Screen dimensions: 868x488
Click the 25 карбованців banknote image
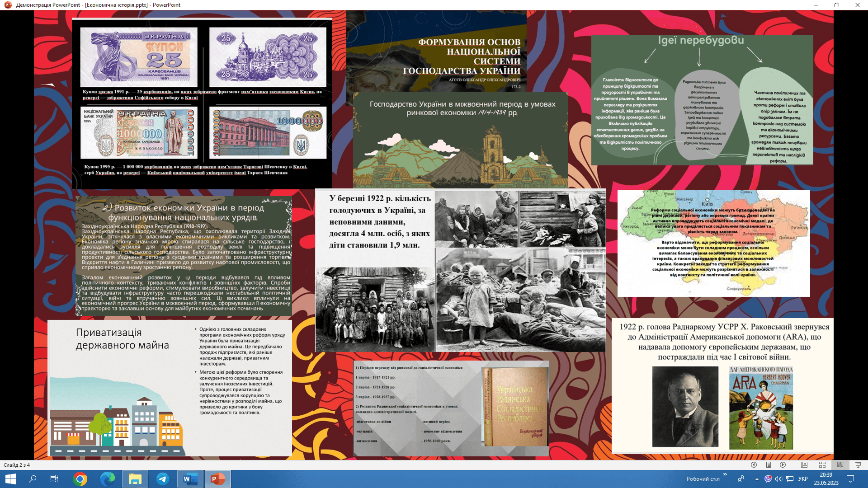tap(139, 57)
